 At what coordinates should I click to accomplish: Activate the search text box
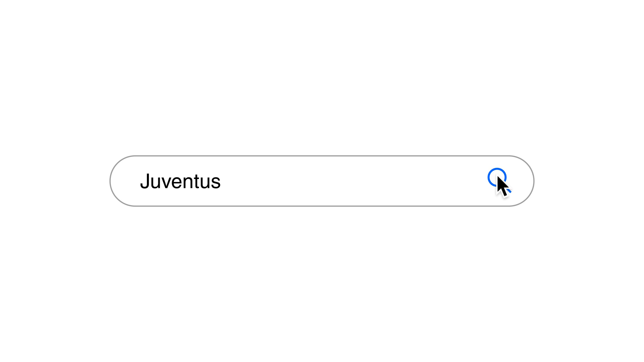click(322, 181)
